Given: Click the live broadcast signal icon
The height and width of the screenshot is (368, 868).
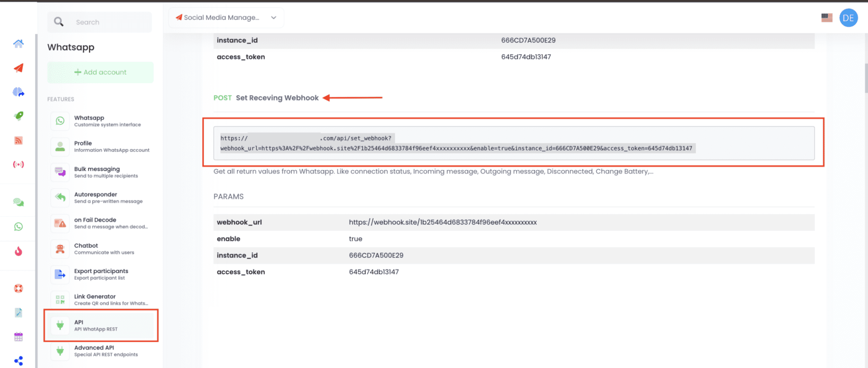Looking at the screenshot, I should tap(19, 165).
